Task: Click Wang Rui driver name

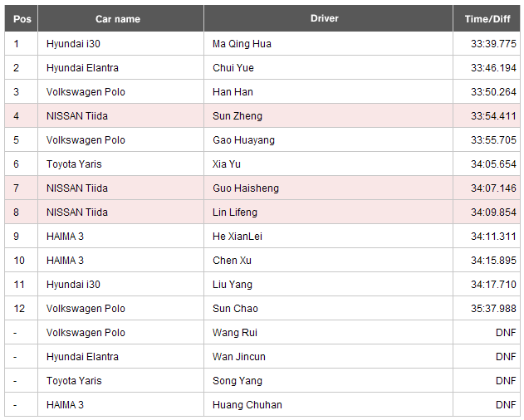Action: (x=235, y=333)
